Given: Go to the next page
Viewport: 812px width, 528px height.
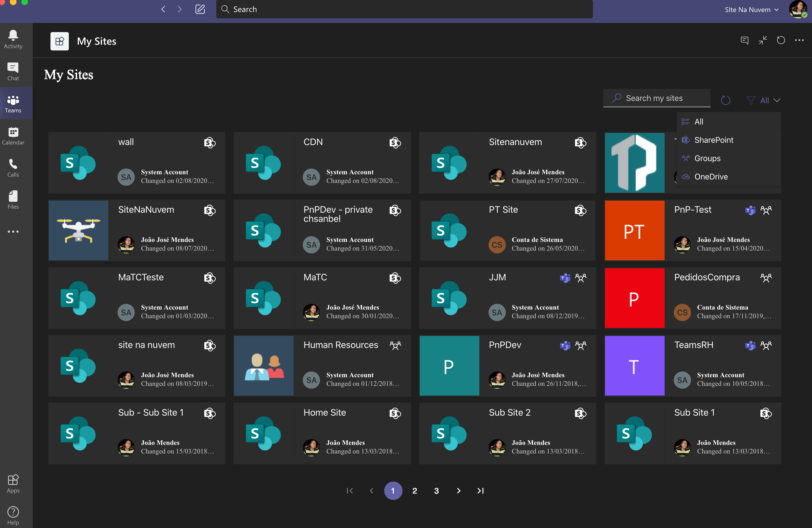Looking at the screenshot, I should 458,490.
